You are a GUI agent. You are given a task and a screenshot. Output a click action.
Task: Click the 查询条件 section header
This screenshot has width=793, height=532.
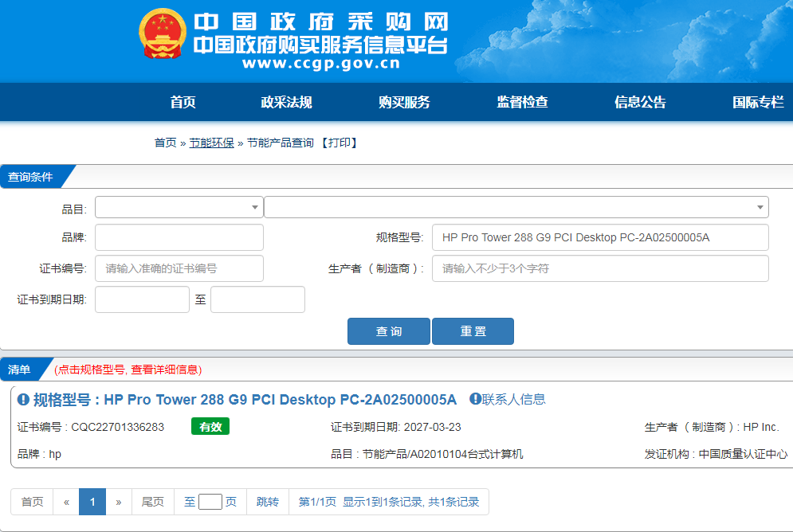tap(30, 177)
